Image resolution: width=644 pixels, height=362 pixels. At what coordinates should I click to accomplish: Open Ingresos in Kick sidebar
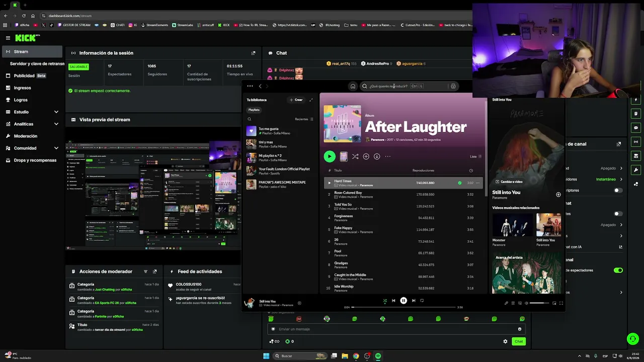tap(31, 87)
